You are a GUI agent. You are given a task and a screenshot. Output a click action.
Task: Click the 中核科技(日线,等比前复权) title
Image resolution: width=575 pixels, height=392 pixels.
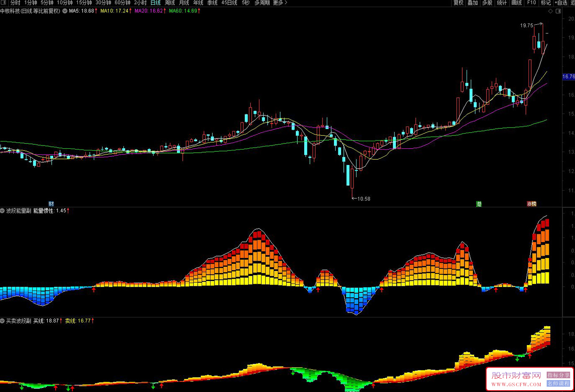click(x=31, y=11)
